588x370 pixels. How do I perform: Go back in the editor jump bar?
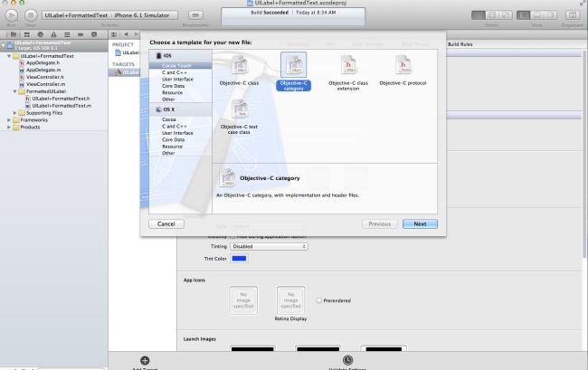coord(126,34)
